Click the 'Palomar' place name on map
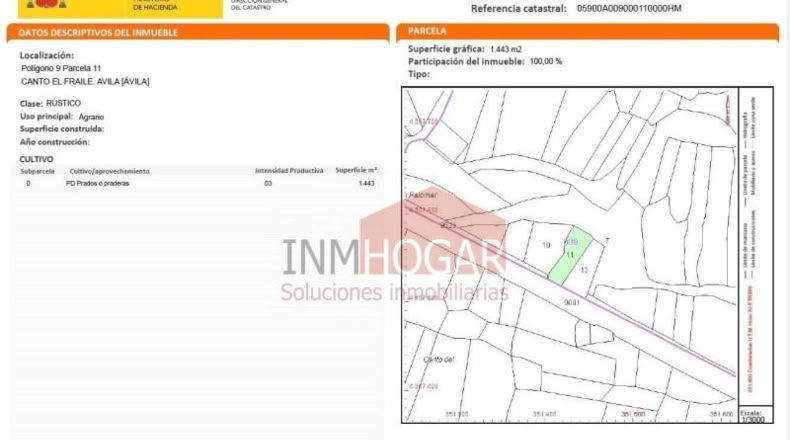The image size is (790, 440). pyautogui.click(x=423, y=195)
